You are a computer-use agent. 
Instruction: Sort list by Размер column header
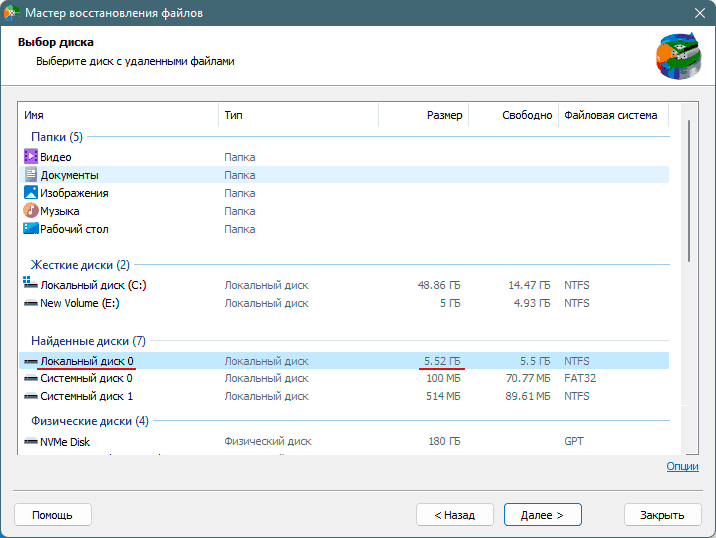point(424,115)
